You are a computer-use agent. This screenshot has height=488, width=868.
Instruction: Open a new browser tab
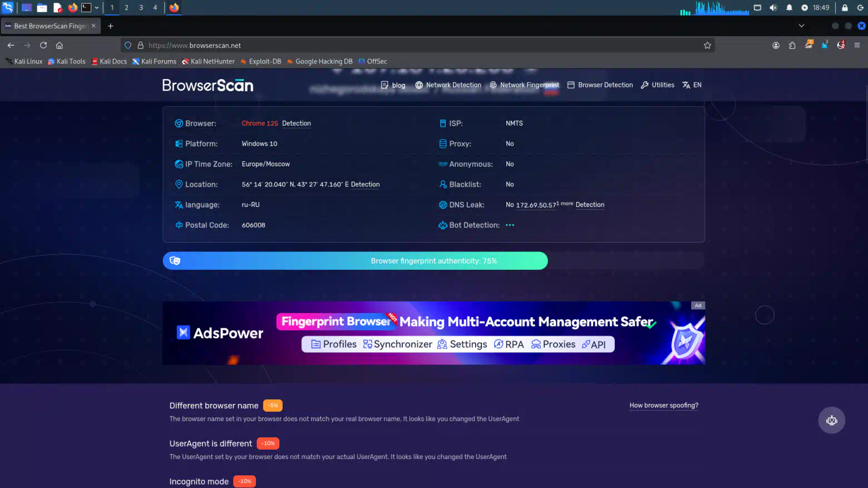(111, 26)
